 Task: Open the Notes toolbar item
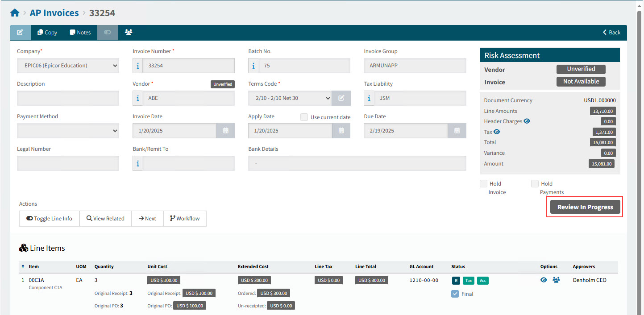pyautogui.click(x=80, y=33)
